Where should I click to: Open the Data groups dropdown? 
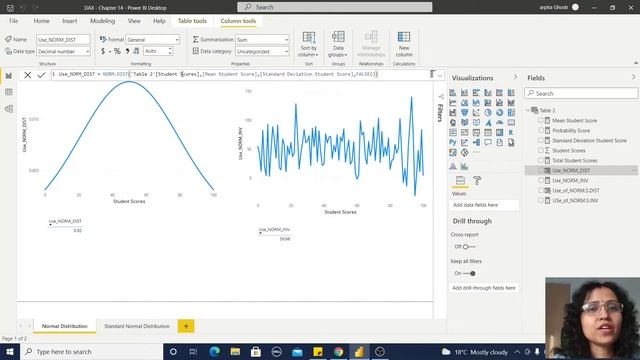338,44
